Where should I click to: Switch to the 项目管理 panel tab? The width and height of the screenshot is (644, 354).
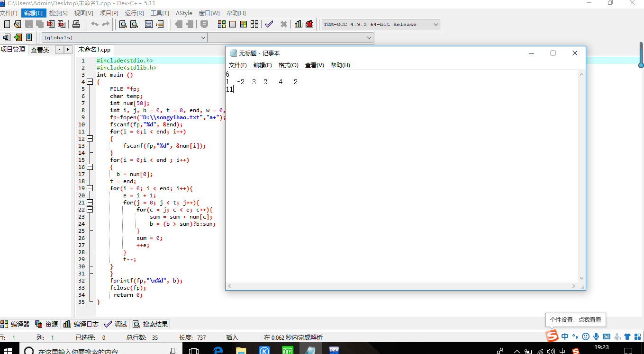tap(13, 50)
